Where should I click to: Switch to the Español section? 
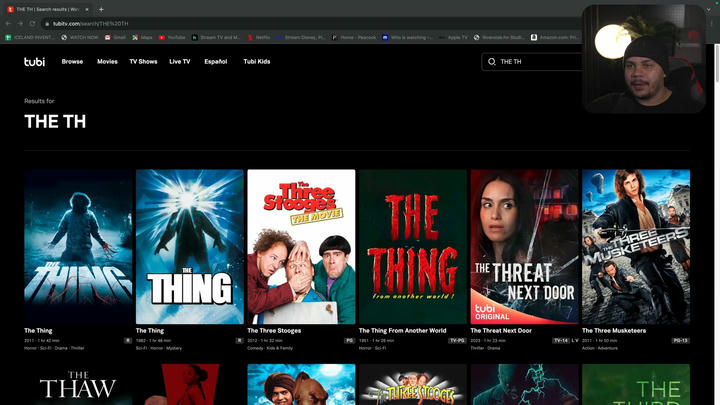coord(215,62)
